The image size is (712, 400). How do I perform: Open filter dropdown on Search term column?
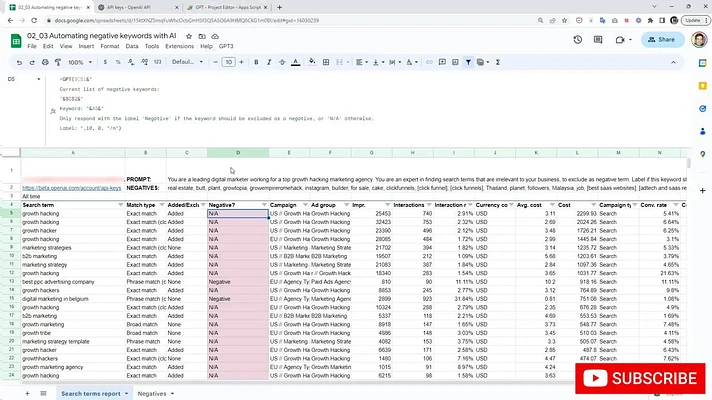117,204
